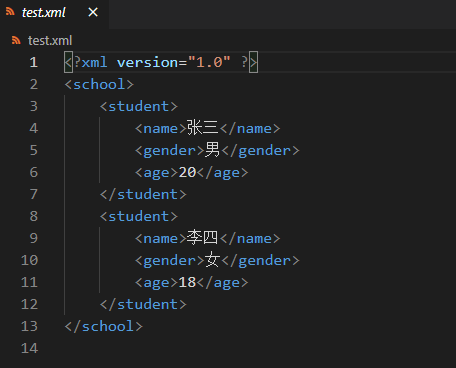Click the closing </student> tag on line 7
The width and height of the screenshot is (456, 368).
pyautogui.click(x=143, y=194)
